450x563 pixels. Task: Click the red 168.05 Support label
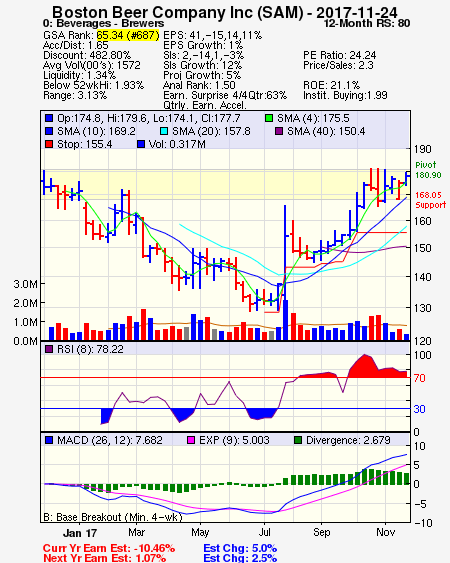pos(430,200)
